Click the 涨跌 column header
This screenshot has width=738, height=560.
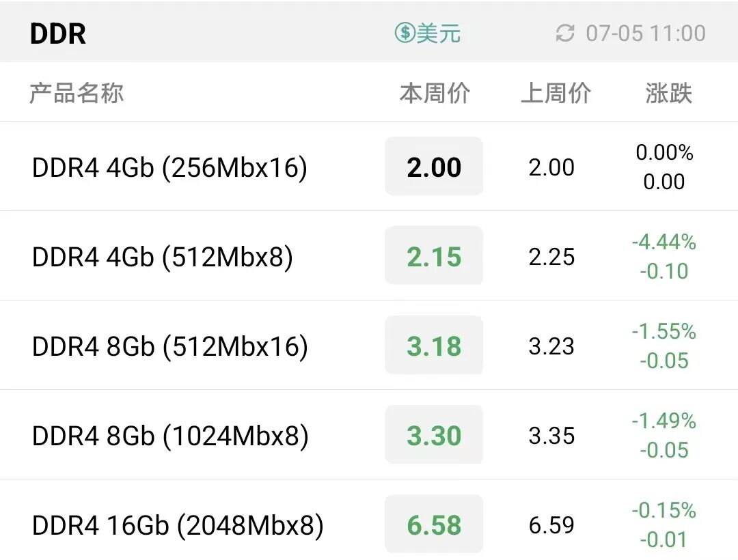click(x=668, y=93)
